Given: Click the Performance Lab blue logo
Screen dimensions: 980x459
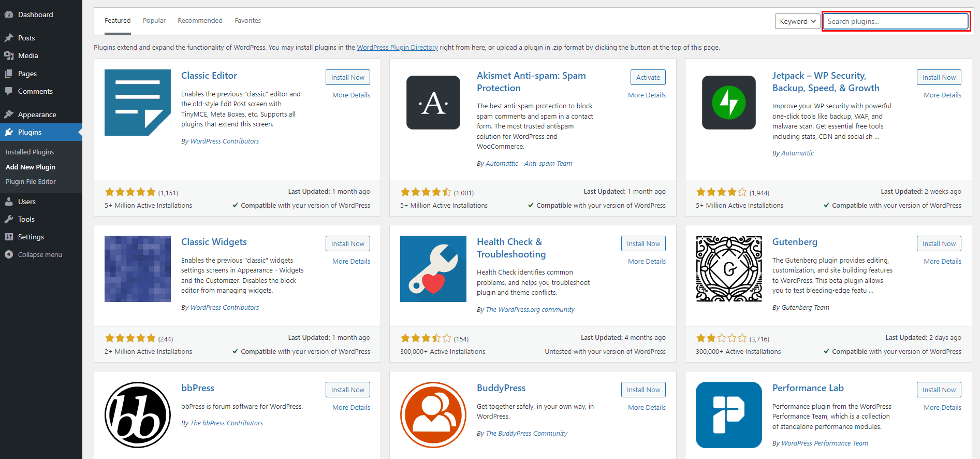Looking at the screenshot, I should click(729, 415).
